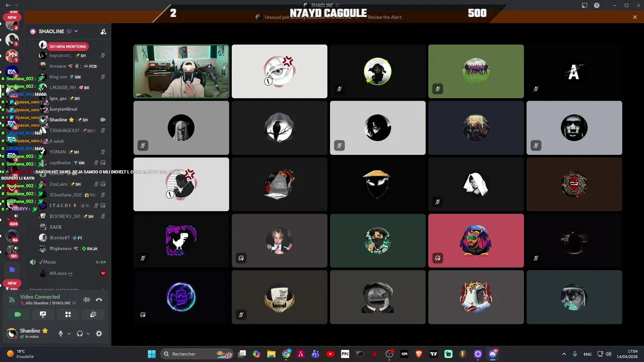
Task: Mute the microphone in user panel
Action: (x=61, y=333)
